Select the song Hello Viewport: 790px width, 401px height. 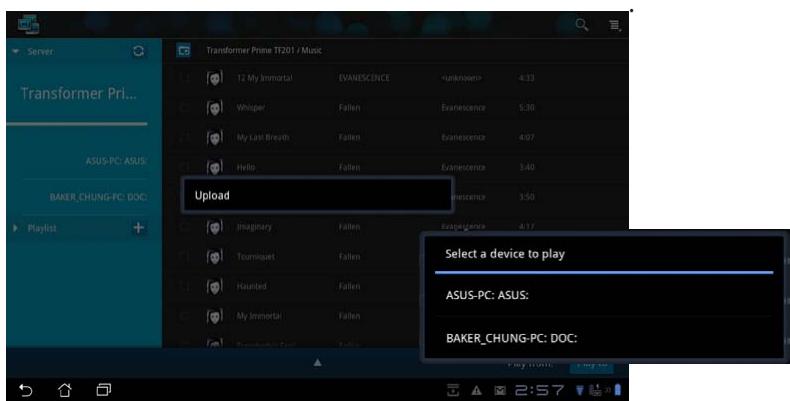pyautogui.click(x=246, y=167)
